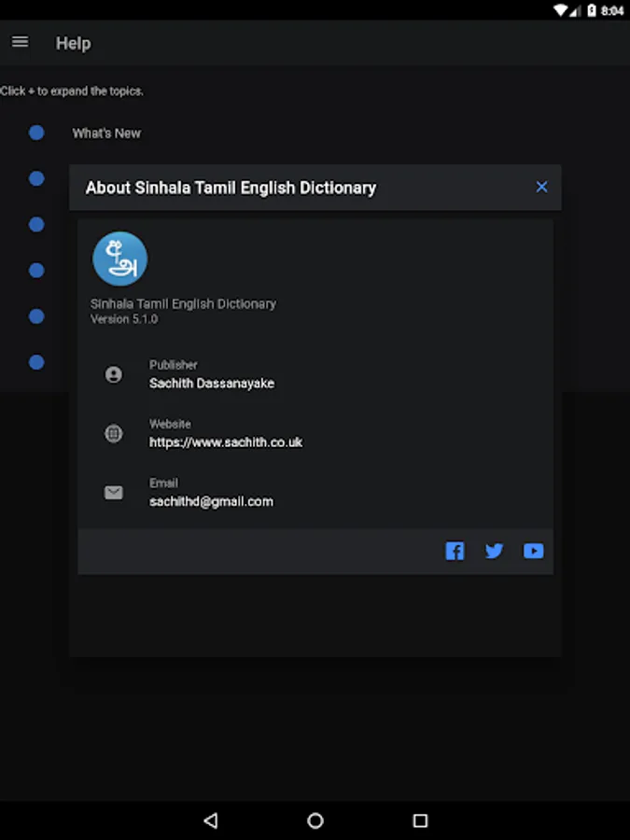Tap the Android home navigation button
The image size is (630, 840).
pyautogui.click(x=315, y=820)
